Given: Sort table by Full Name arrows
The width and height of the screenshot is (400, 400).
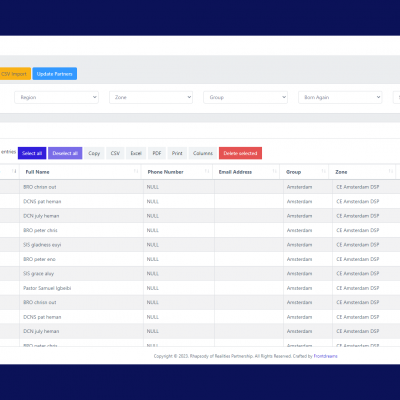Looking at the screenshot, I should (136, 171).
